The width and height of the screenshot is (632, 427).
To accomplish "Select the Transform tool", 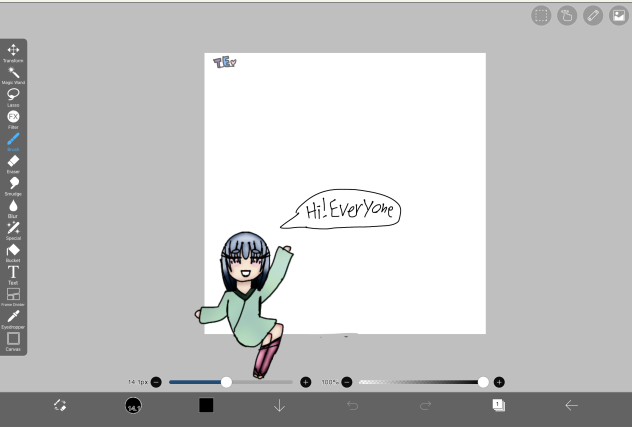I will click(14, 51).
